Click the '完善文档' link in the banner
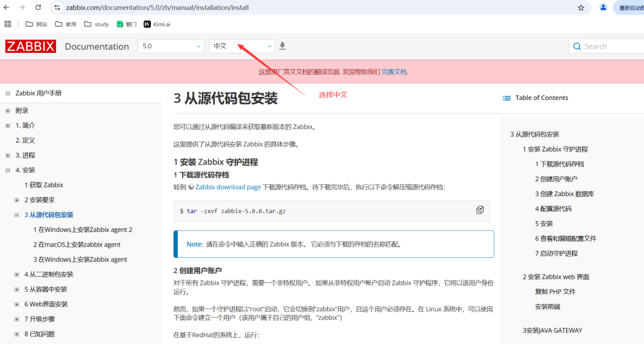The height and width of the screenshot is (344, 644). (394, 72)
